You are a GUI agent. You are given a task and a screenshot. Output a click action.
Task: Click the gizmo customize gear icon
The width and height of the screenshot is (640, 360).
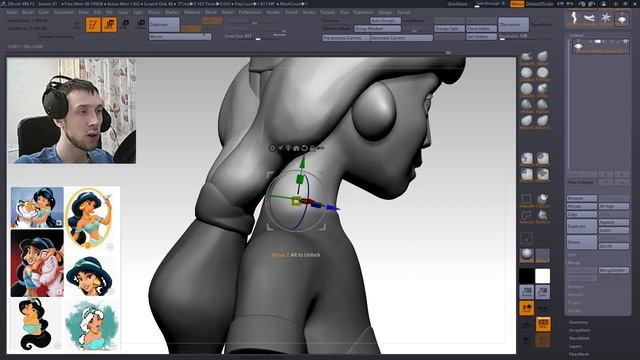pos(273,148)
